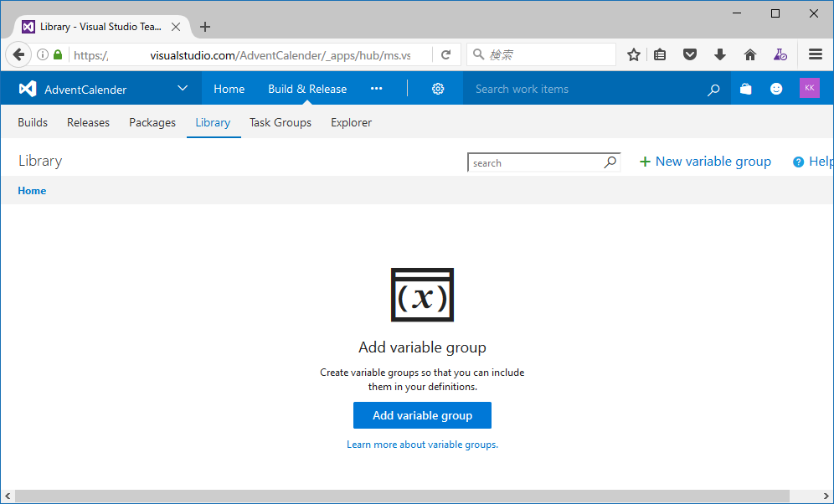The height and width of the screenshot is (504, 834).
Task: Open the settings gear in the navigation bar
Action: [x=438, y=89]
